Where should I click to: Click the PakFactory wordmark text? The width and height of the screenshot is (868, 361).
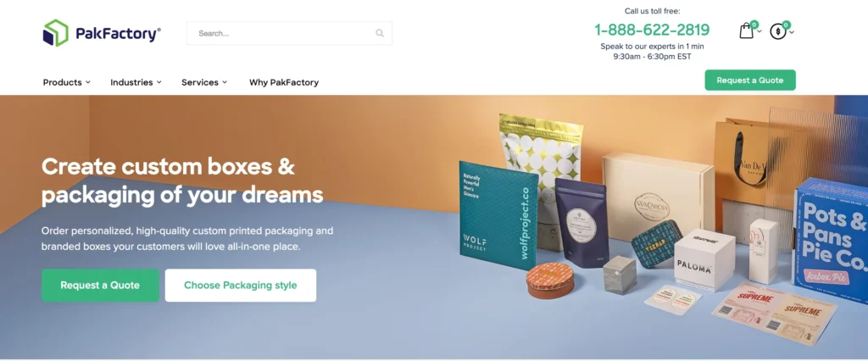[118, 35]
